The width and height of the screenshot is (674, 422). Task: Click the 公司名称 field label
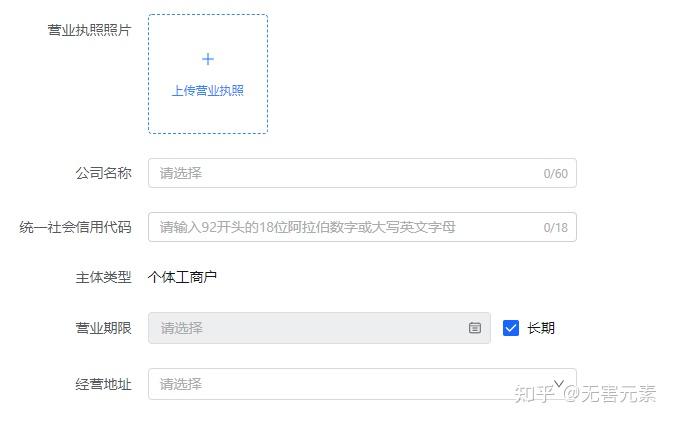[x=104, y=173]
